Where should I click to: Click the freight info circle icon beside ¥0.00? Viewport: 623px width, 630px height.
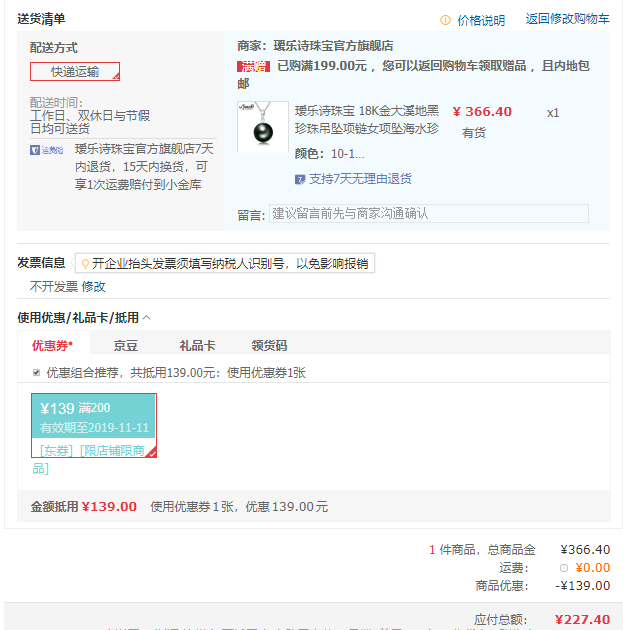click(x=564, y=568)
